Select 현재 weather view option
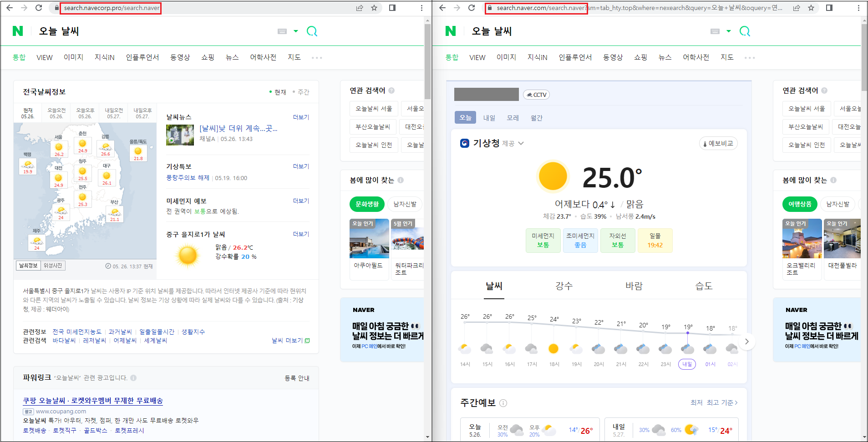Image resolution: width=868 pixels, height=442 pixels. point(278,92)
